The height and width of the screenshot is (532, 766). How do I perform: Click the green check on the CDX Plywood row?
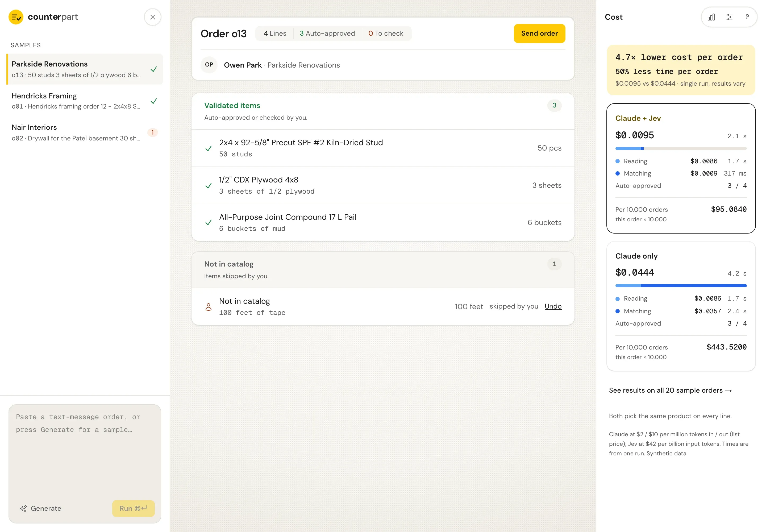pos(208,186)
